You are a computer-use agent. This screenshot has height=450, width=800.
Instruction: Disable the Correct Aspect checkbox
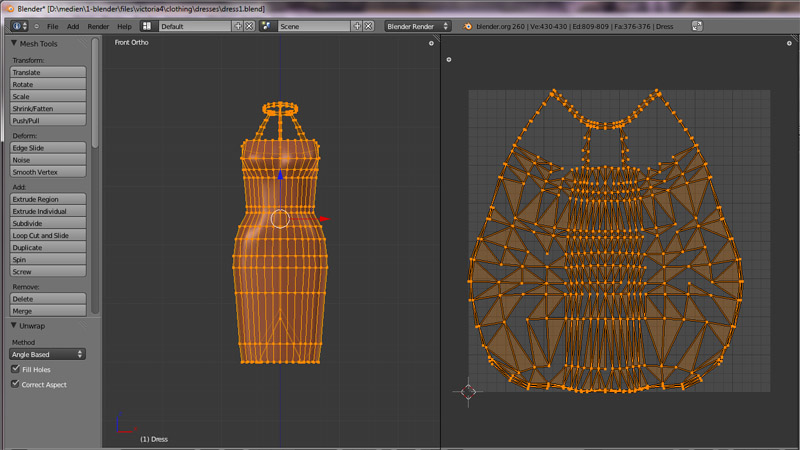(x=15, y=385)
